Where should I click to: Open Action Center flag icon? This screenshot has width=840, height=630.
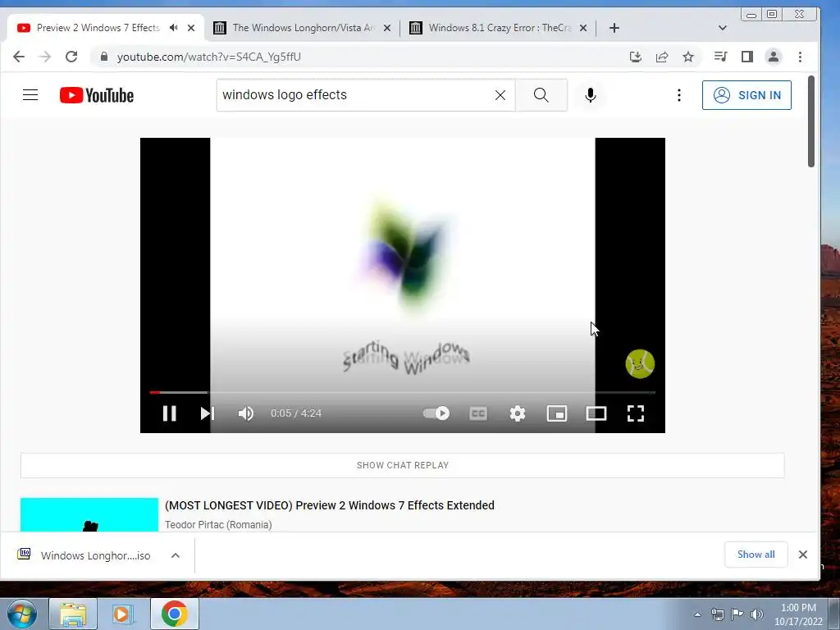(737, 614)
